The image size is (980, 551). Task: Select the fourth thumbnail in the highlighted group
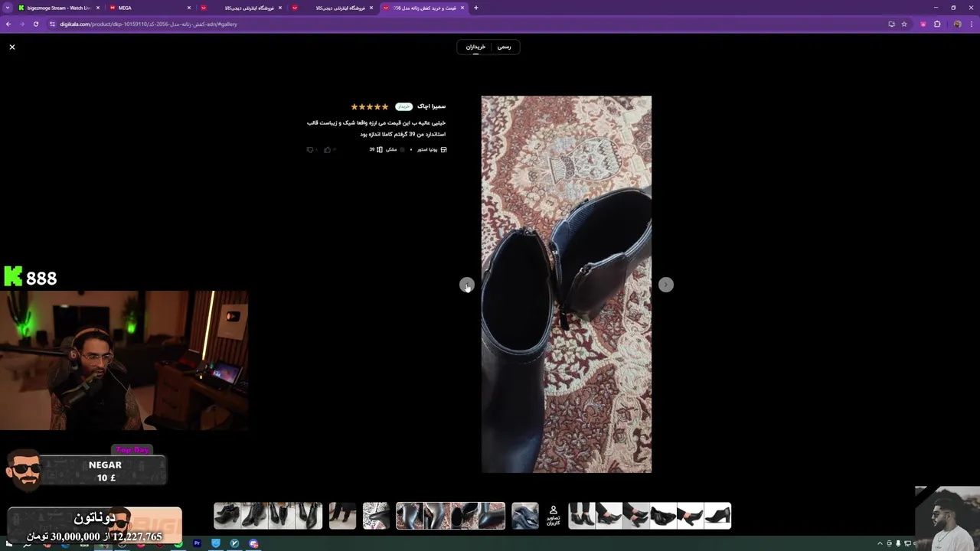pyautogui.click(x=491, y=516)
